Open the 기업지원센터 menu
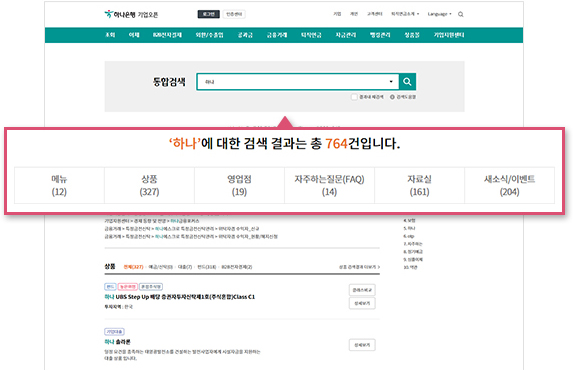Viewport: 573px width, 370px height. click(x=449, y=35)
